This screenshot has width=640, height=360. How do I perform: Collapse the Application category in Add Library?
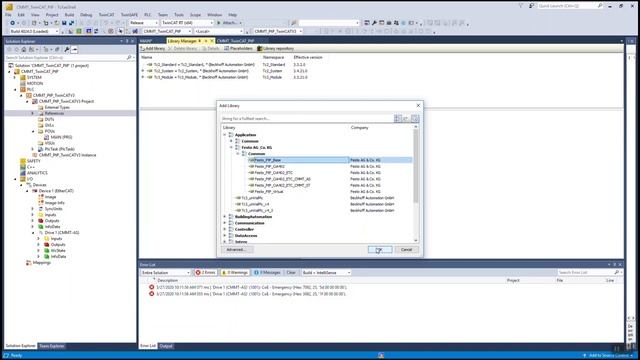click(x=224, y=135)
